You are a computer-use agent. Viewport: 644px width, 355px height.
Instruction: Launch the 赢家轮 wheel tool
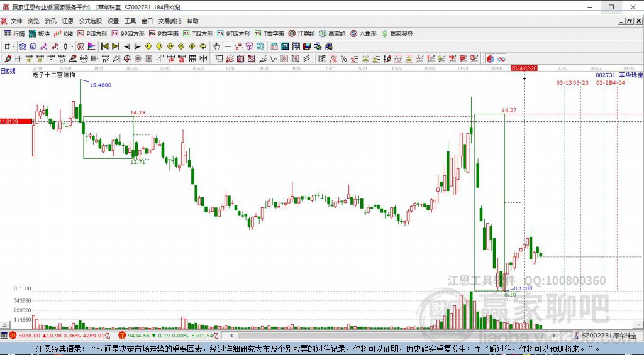click(332, 34)
